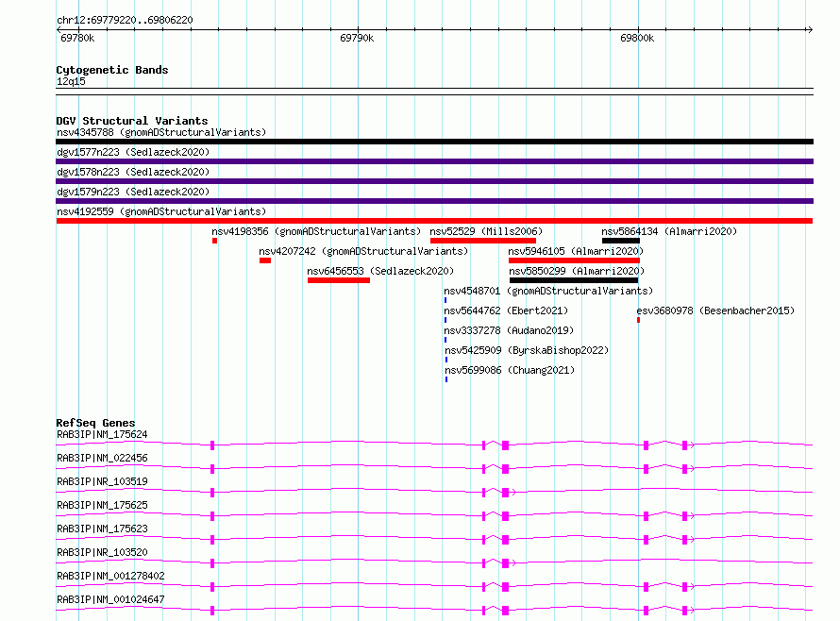Select the nsv4207242 red variant block
This screenshot has width=840, height=621.
(264, 260)
